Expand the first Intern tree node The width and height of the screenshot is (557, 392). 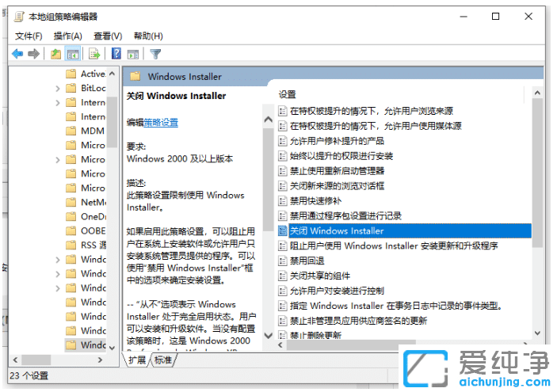(x=58, y=103)
